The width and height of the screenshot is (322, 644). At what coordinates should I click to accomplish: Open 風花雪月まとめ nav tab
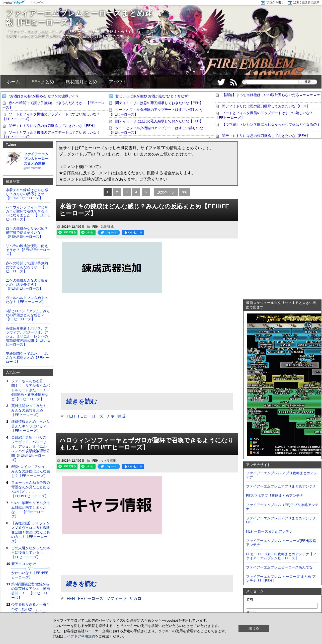click(x=82, y=82)
